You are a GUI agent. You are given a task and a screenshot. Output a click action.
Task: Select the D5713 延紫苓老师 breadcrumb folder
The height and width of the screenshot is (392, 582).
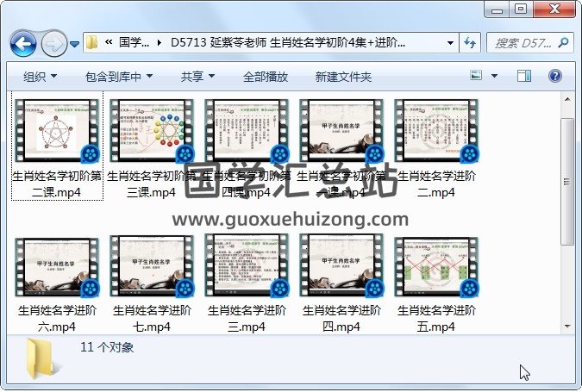pyautogui.click(x=288, y=43)
